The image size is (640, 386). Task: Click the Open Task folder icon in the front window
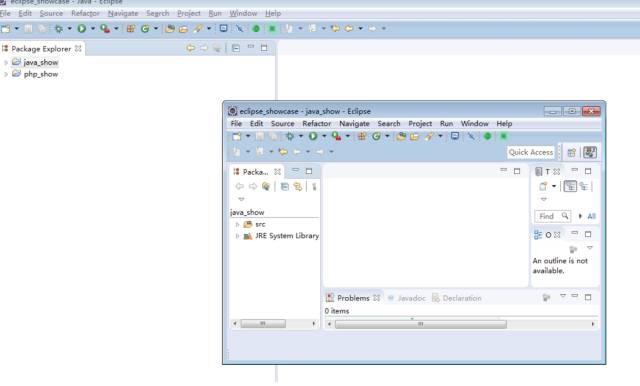[415, 136]
